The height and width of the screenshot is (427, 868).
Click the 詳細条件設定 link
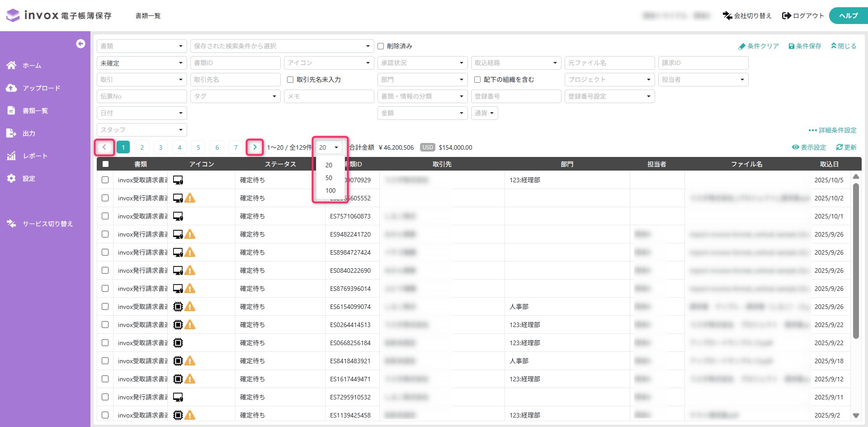(x=833, y=130)
